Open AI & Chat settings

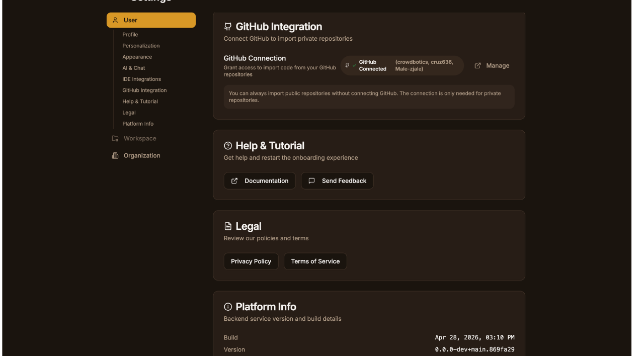(133, 68)
